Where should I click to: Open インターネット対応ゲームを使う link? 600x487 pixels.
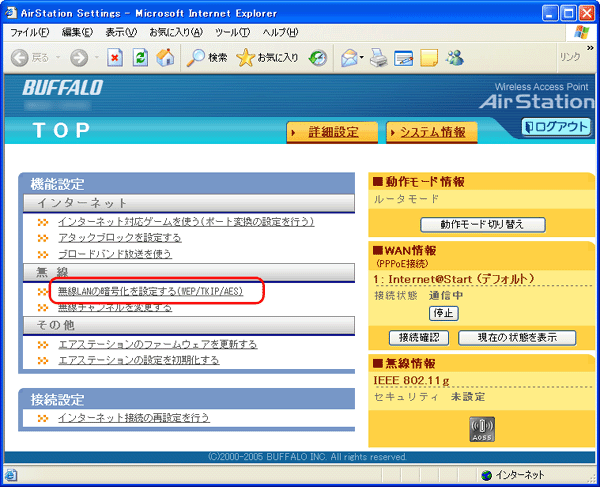[x=186, y=222]
